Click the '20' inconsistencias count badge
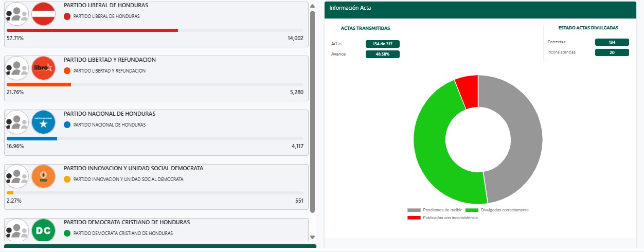 612,52
